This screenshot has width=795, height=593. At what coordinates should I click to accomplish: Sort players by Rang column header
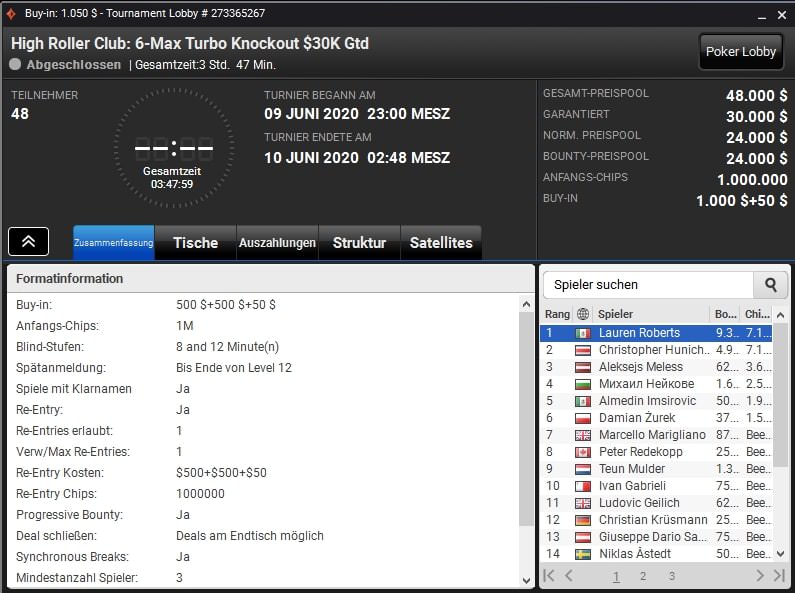(x=557, y=314)
